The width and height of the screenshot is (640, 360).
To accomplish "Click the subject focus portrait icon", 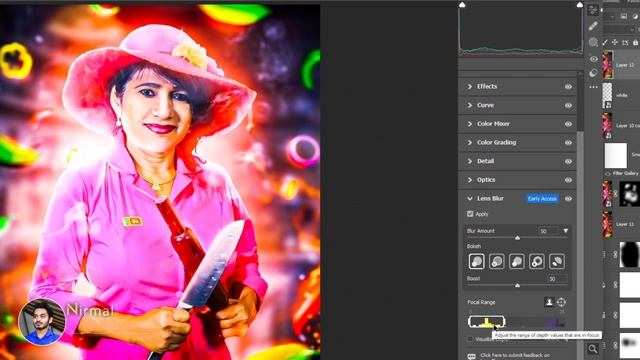I will (549, 302).
